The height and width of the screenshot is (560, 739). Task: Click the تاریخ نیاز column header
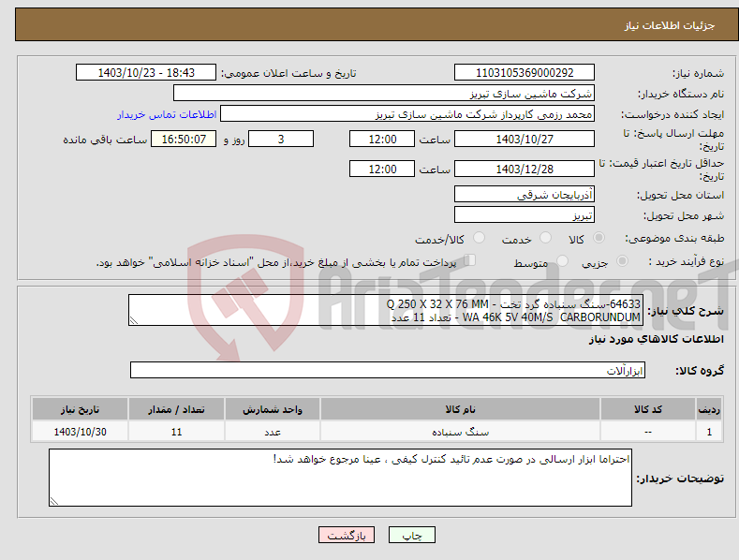80,409
